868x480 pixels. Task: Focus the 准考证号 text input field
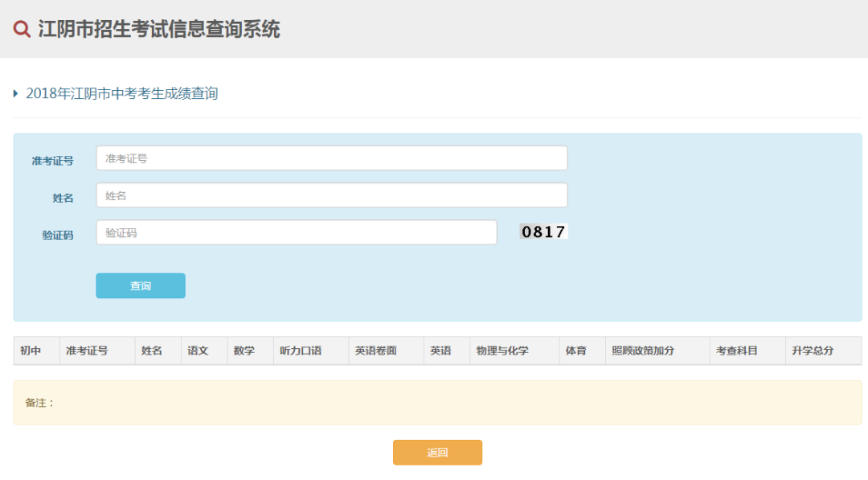point(331,158)
